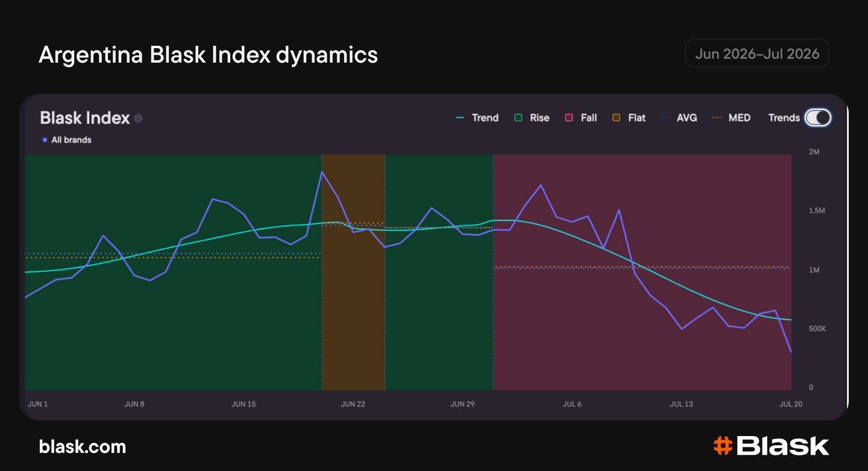Click the pink Fall legend swatch
The image size is (868, 471).
point(568,118)
